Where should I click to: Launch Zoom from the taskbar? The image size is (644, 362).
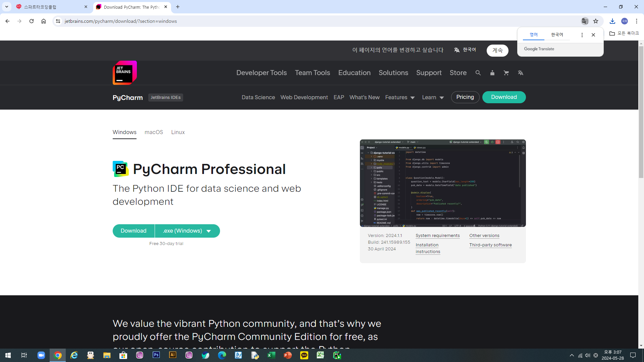tap(41, 355)
